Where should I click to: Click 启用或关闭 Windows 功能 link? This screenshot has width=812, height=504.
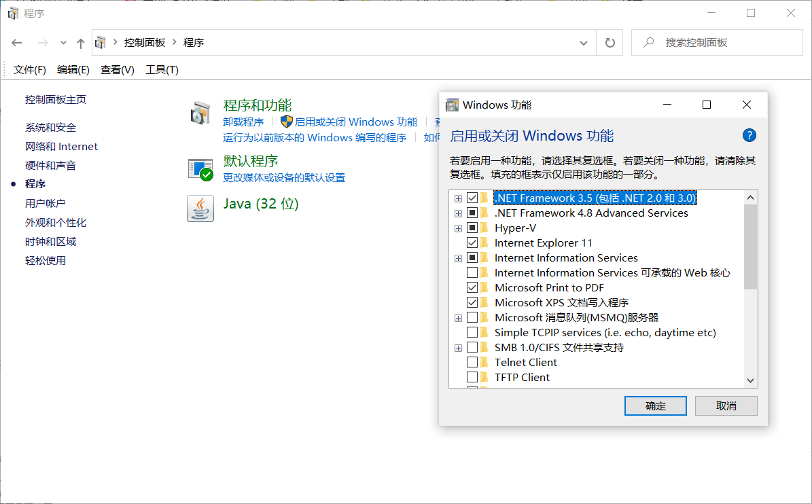tap(356, 122)
